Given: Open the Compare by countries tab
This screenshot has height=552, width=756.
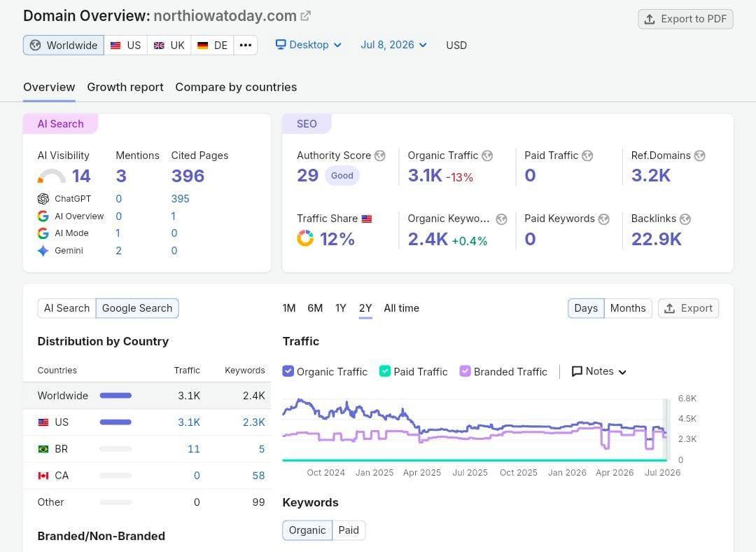Looking at the screenshot, I should coord(237,88).
